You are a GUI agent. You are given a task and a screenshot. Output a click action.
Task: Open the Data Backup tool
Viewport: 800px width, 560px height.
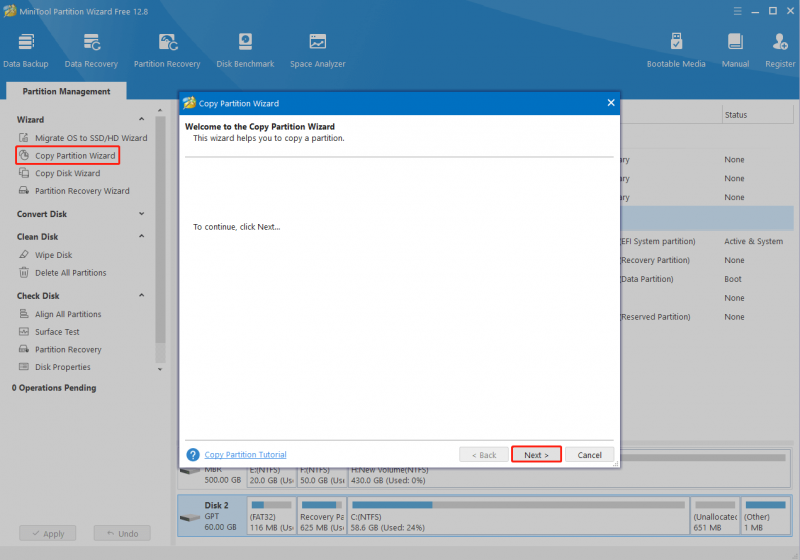click(26, 50)
